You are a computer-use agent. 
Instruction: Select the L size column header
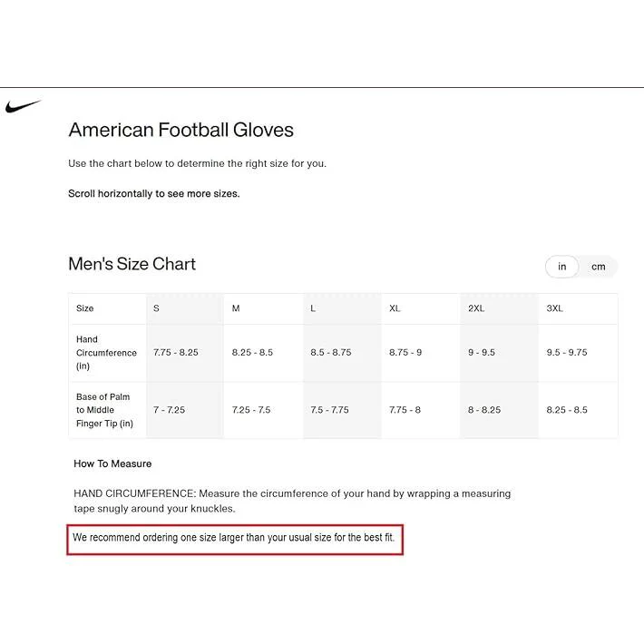313,308
